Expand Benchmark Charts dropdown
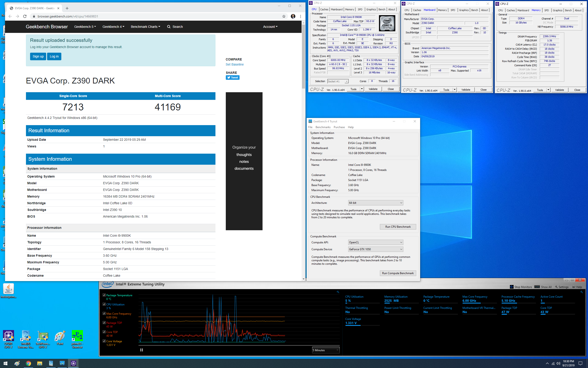 (145, 27)
